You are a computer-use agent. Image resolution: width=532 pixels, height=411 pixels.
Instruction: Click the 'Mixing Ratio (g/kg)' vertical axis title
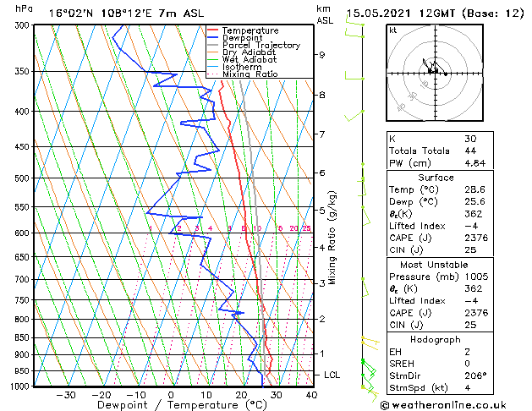[332, 238]
